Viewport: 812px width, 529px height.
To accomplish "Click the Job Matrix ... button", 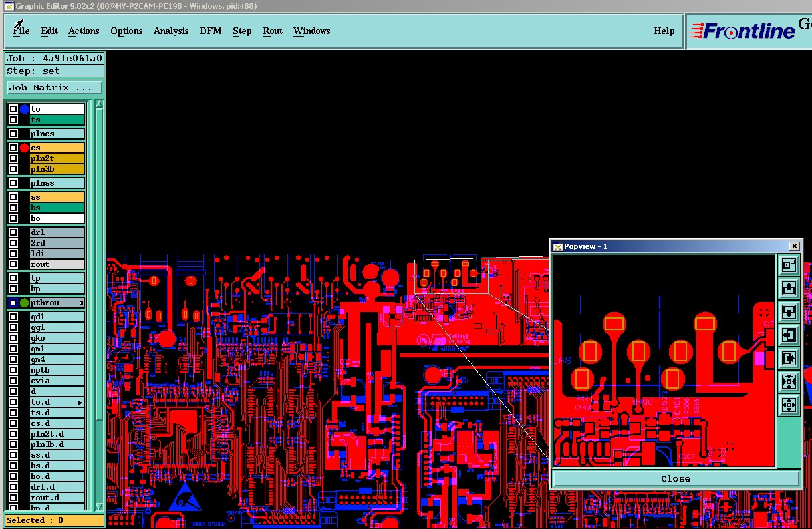I will click(55, 87).
